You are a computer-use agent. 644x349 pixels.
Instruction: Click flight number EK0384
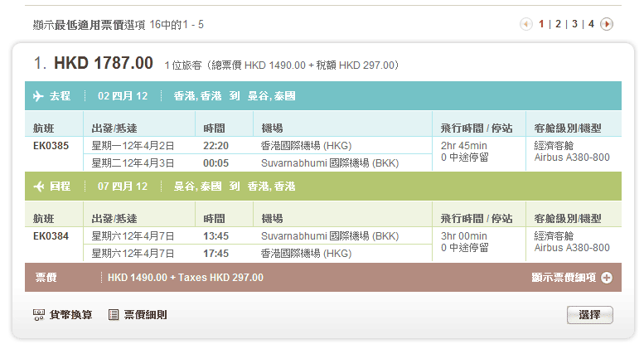tap(51, 236)
